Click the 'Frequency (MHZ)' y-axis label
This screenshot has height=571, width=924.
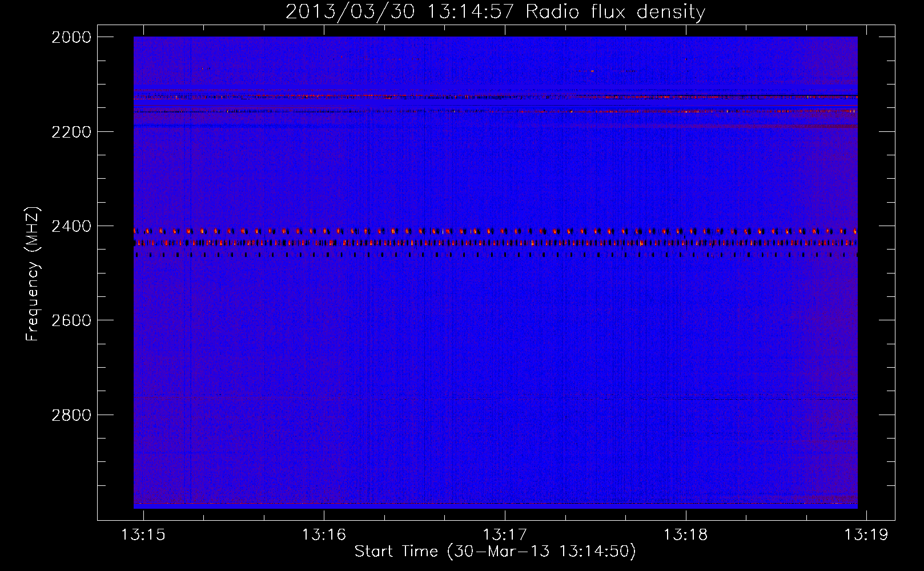click(33, 274)
